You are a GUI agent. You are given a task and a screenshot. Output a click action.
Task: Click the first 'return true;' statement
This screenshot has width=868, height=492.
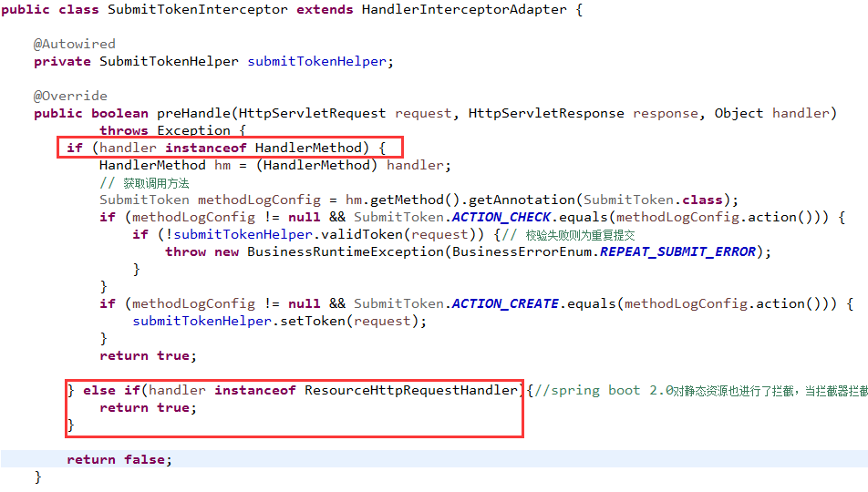click(x=148, y=356)
